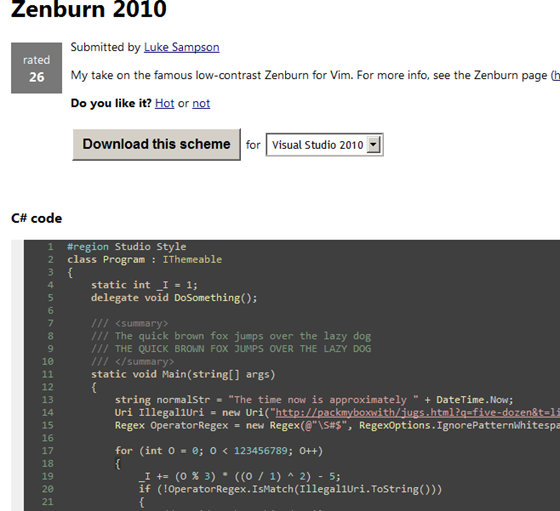560x511 pixels.
Task: Click the packmyboxwith URL in line 14
Action: point(418,412)
